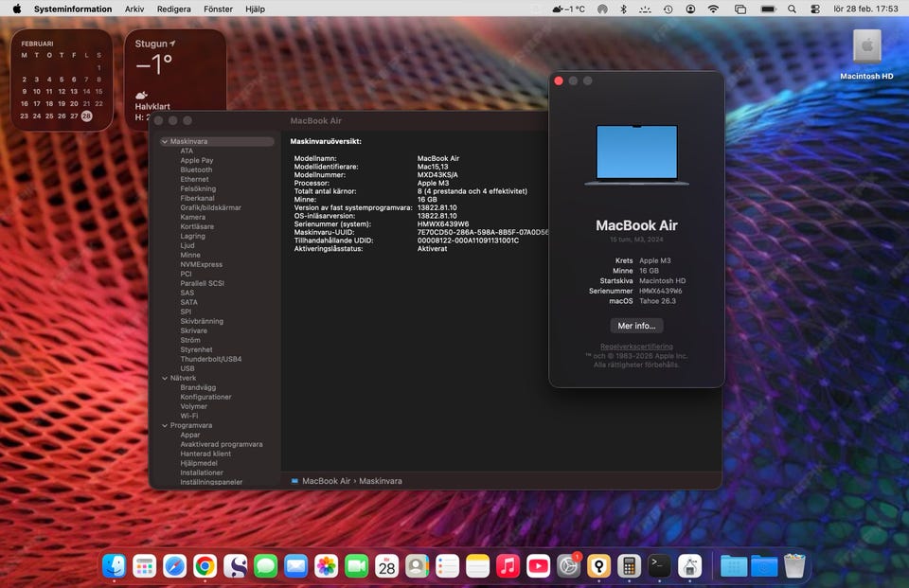
Task: Open the Regelverkscertifiering link
Action: (x=636, y=347)
